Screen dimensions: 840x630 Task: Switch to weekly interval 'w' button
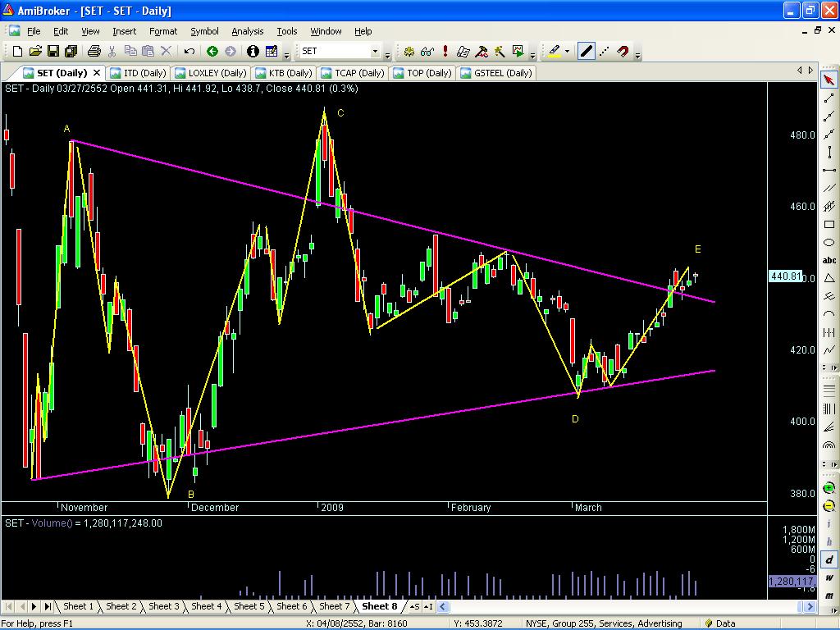tap(829, 578)
